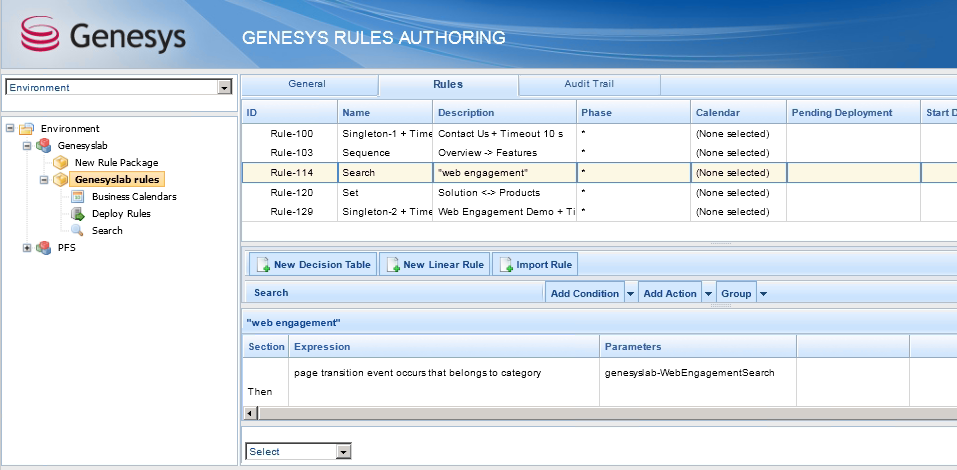Collapse the Genesyslab rules node
This screenshot has width=957, height=470.
point(44,180)
